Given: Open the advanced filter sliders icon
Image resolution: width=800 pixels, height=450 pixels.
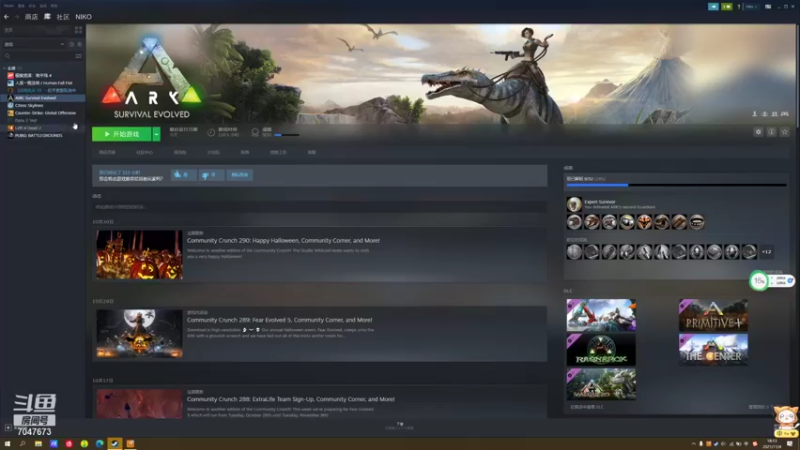Looking at the screenshot, I should (x=79, y=56).
